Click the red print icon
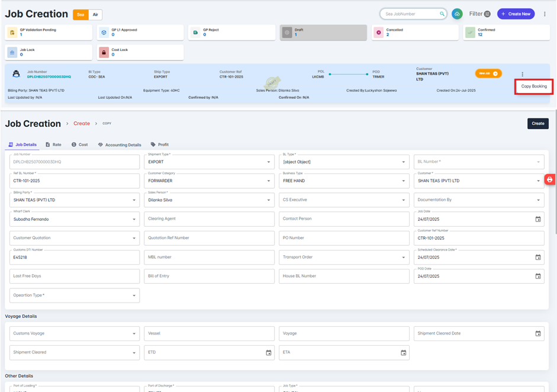This screenshot has height=392, width=557. [549, 179]
